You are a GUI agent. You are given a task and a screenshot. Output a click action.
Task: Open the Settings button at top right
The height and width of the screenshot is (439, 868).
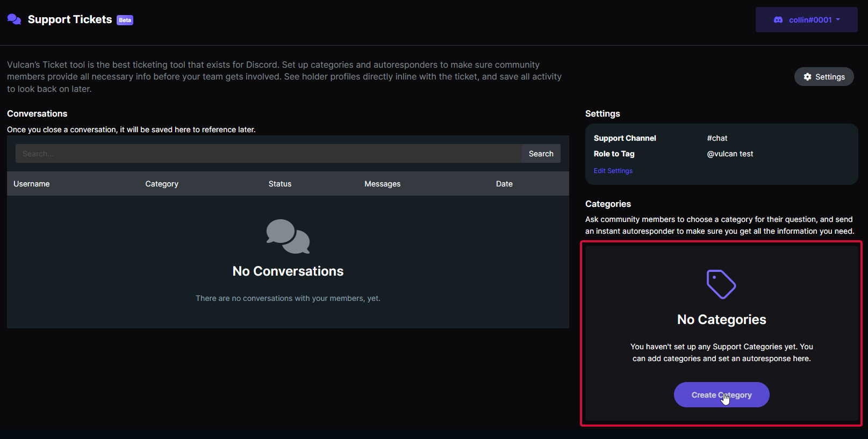click(x=824, y=77)
